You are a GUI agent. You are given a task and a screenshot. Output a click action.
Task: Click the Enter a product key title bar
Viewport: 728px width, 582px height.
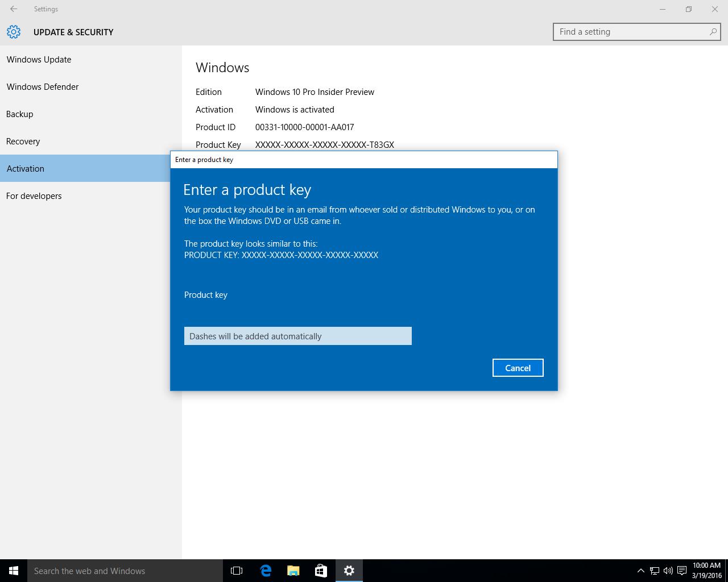tap(364, 160)
